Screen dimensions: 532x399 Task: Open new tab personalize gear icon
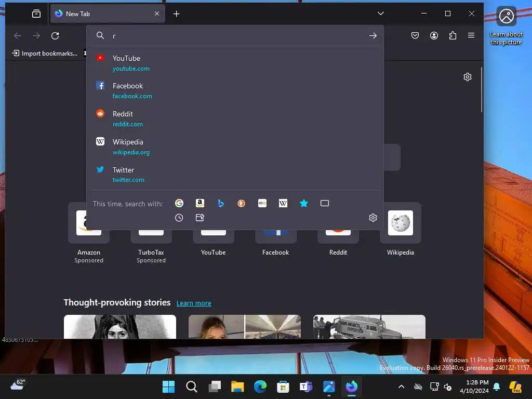[x=468, y=77]
